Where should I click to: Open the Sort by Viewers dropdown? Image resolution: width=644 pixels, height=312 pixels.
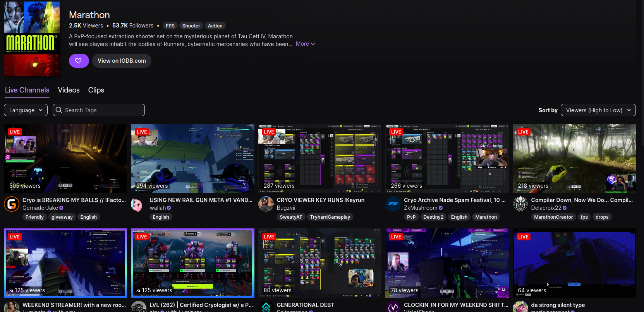[x=598, y=110]
